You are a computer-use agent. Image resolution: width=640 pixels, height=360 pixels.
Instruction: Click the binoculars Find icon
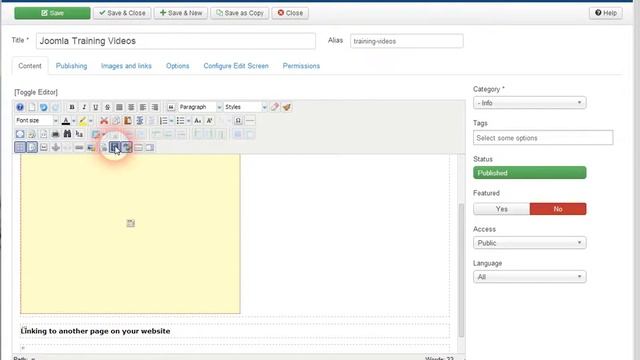point(67,134)
